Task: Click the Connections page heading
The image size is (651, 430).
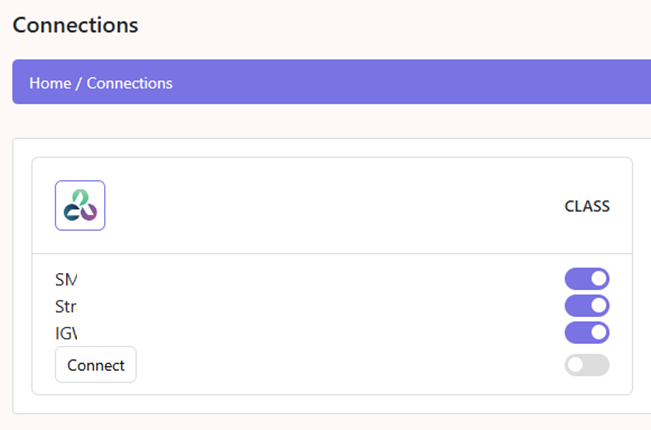Action: pyautogui.click(x=75, y=25)
